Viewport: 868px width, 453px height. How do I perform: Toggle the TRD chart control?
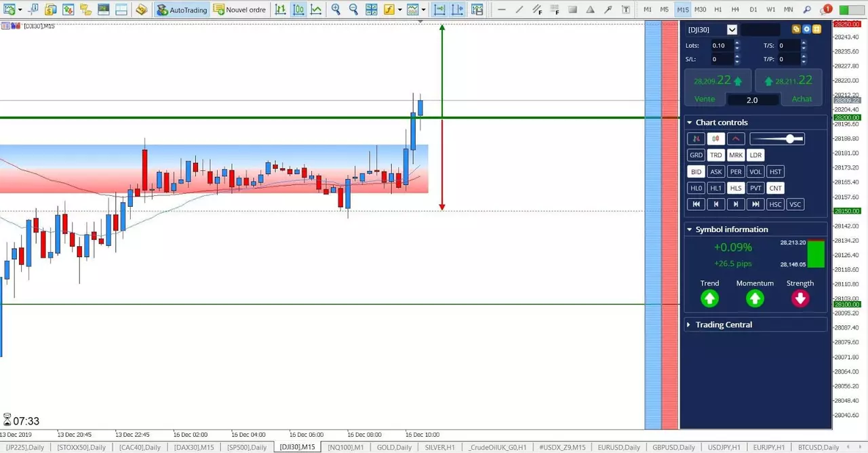[x=716, y=155]
